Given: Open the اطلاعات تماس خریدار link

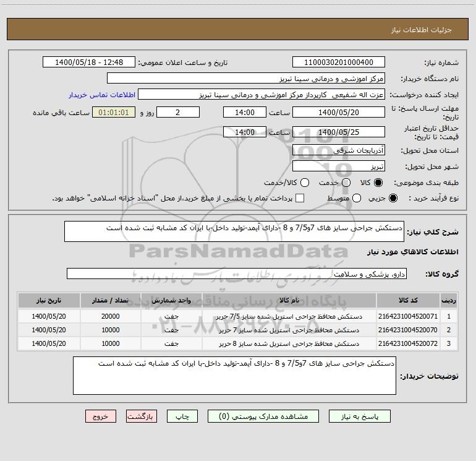Looking at the screenshot, I should [x=102, y=95].
